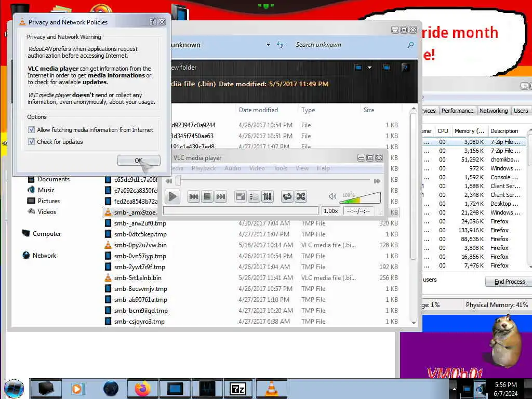This screenshot has width=532, height=399.
Task: Toggle Check for updates checkbox
Action: click(x=31, y=142)
